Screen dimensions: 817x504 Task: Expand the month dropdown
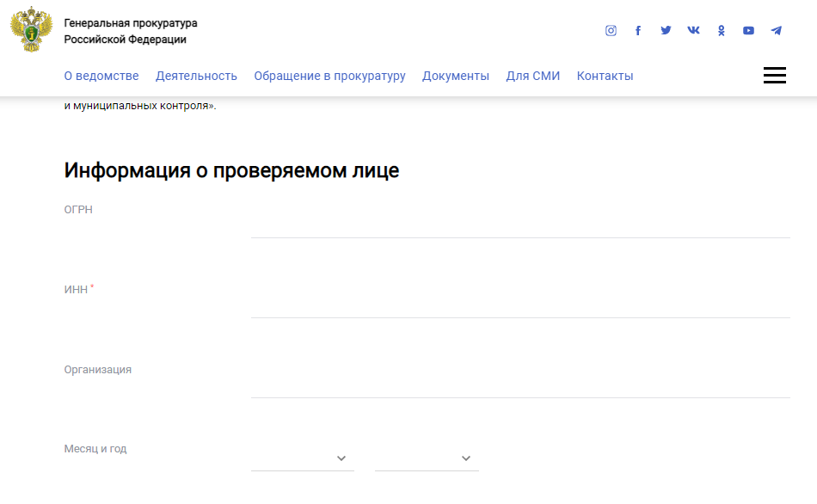click(x=302, y=458)
